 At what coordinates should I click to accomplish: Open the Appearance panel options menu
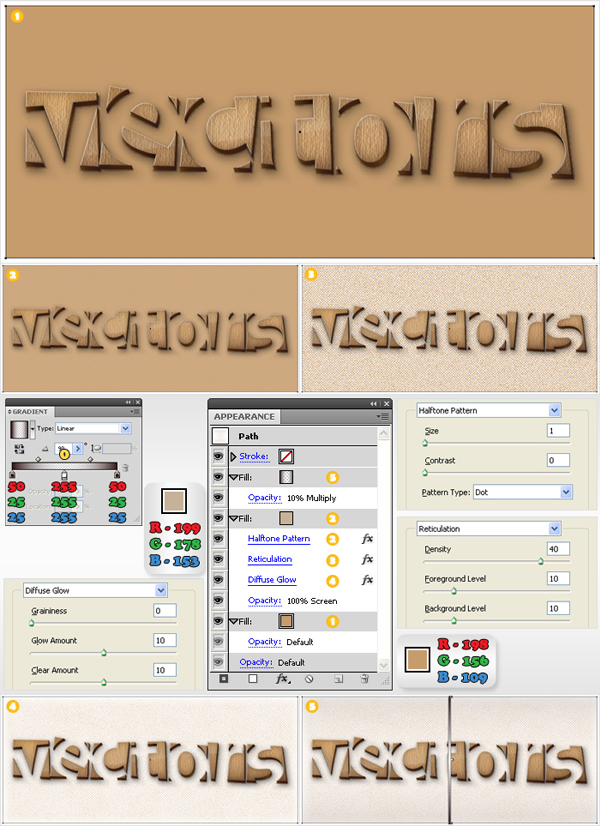(x=382, y=416)
